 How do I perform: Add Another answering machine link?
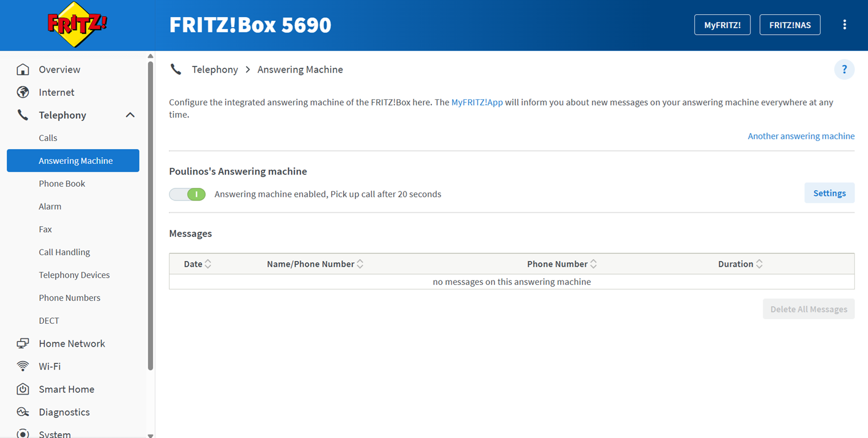801,136
